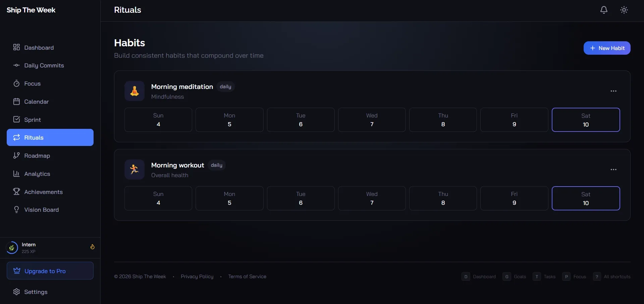Click the Morning workout runner icon
The height and width of the screenshot is (304, 644).
135,169
